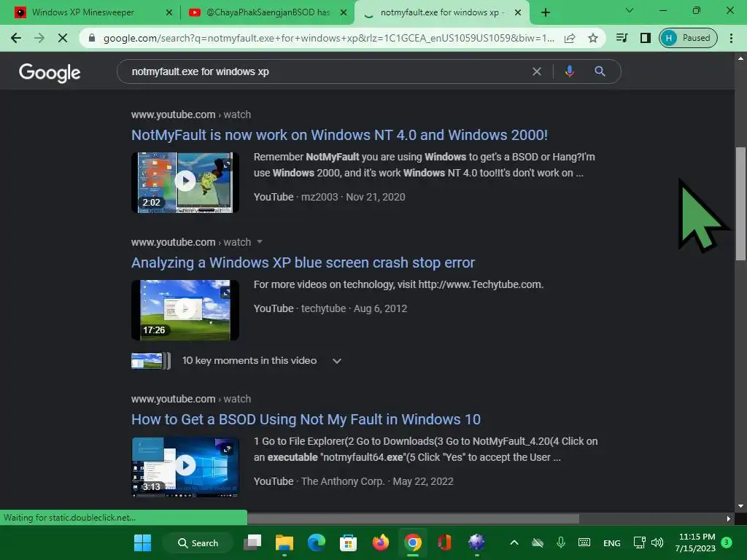Click the "techytube" channel text

point(323,308)
